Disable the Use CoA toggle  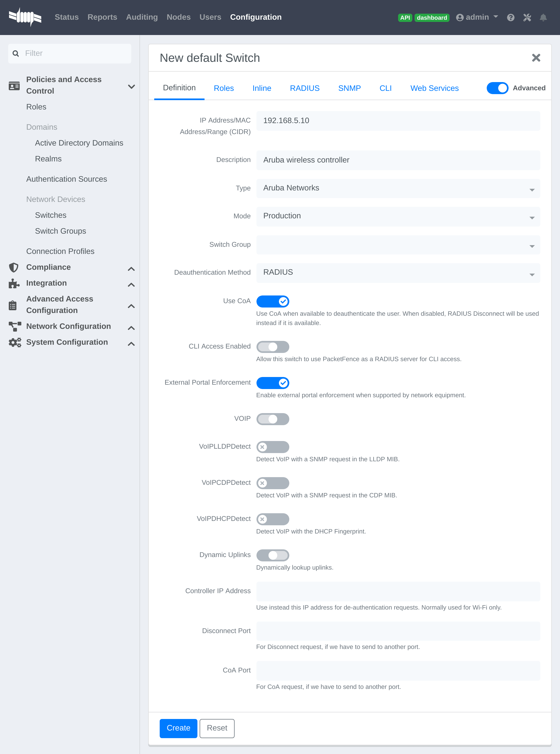pos(273,301)
